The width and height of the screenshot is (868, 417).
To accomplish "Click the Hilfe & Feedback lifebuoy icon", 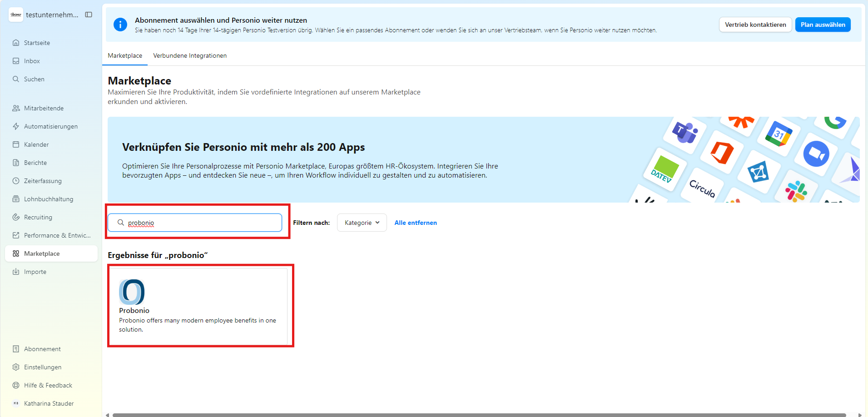I will 16,385.
